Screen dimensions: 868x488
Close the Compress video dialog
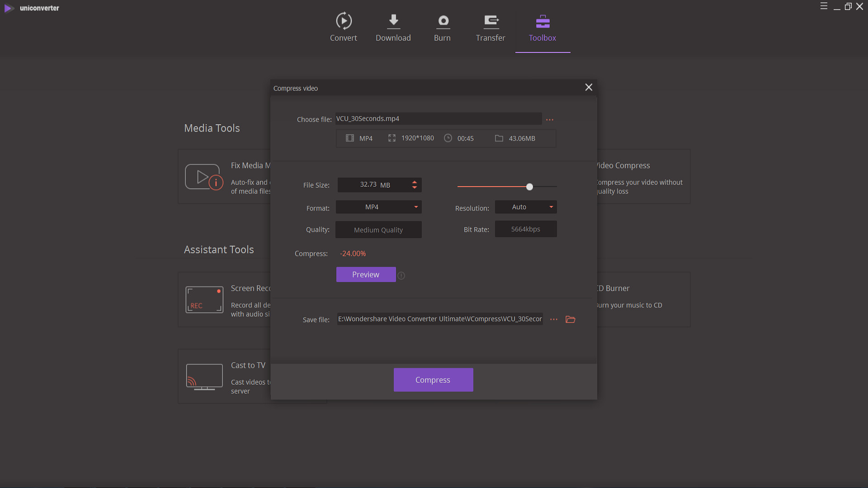(589, 87)
